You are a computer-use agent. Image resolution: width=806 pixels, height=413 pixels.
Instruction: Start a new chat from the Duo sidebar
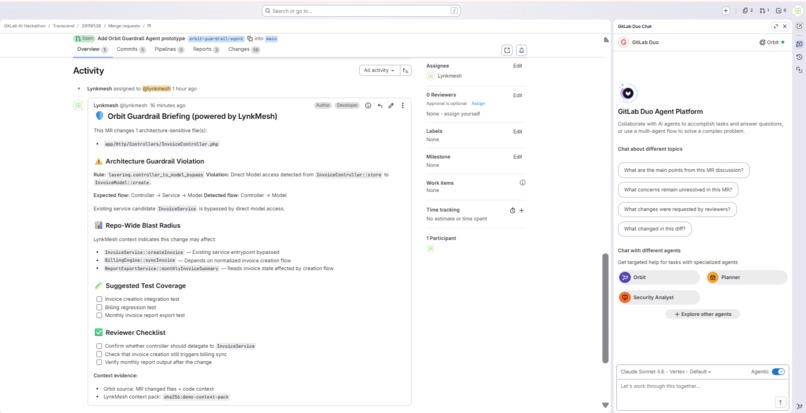tap(799, 26)
